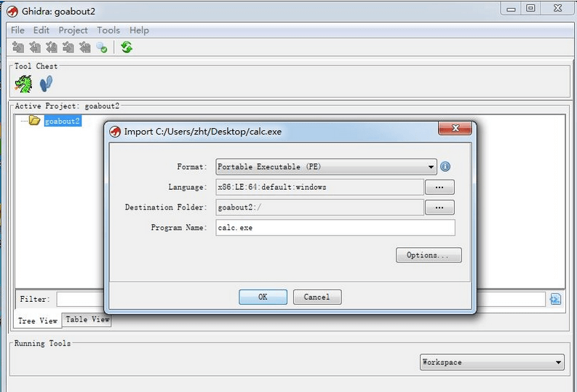This screenshot has width=577, height=392.
Task: Browse Language with the ellipsis button
Action: tap(439, 187)
